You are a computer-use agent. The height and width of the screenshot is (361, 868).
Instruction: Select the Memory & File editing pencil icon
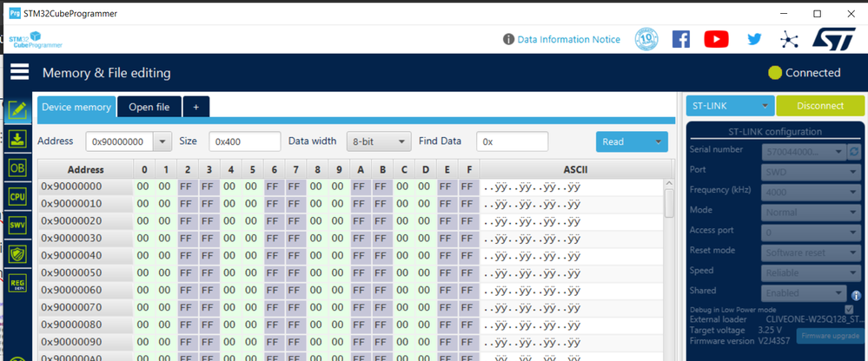coord(17,110)
